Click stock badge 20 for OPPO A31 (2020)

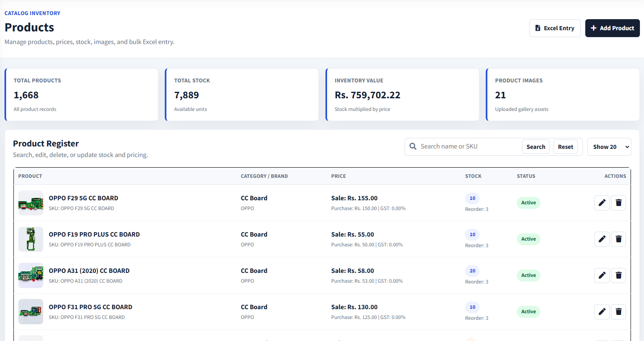coord(472,271)
